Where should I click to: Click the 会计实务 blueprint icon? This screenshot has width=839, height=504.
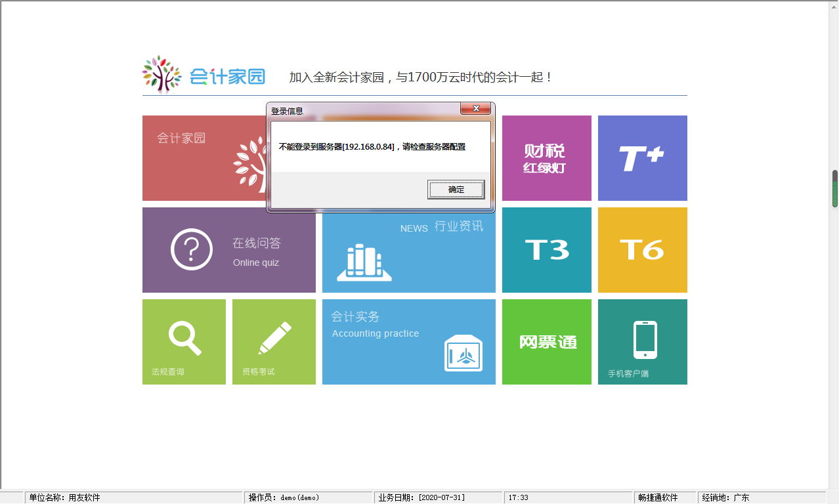(x=463, y=353)
